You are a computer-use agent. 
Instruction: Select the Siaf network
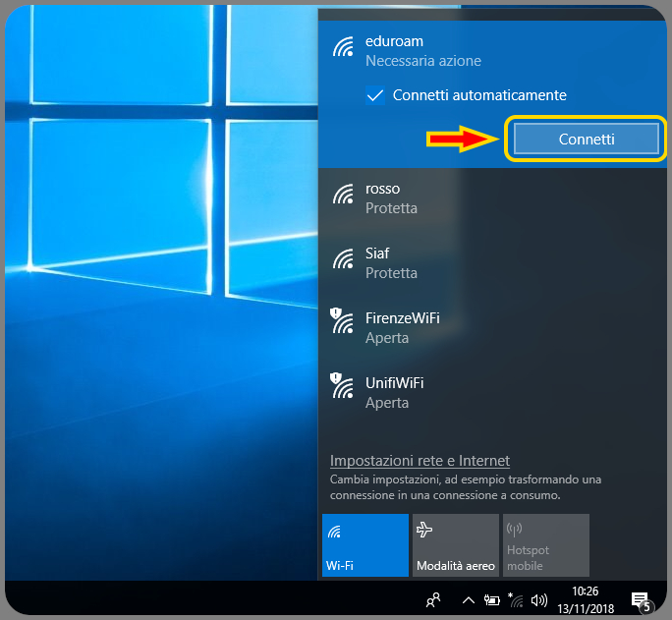point(492,263)
